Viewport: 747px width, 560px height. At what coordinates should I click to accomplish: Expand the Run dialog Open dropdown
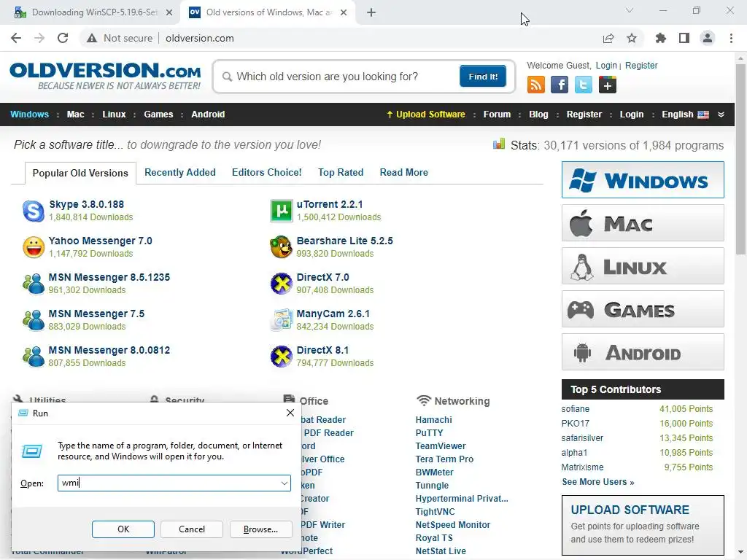tap(285, 483)
